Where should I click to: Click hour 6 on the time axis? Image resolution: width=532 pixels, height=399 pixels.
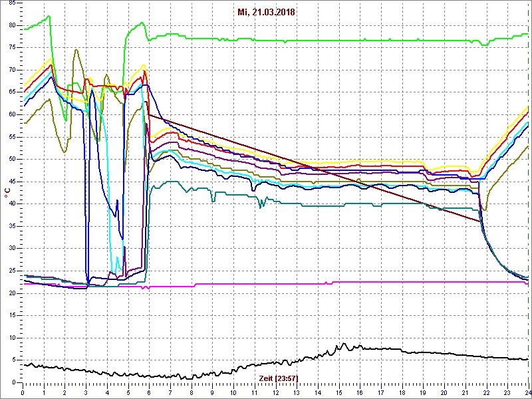pos(149,392)
